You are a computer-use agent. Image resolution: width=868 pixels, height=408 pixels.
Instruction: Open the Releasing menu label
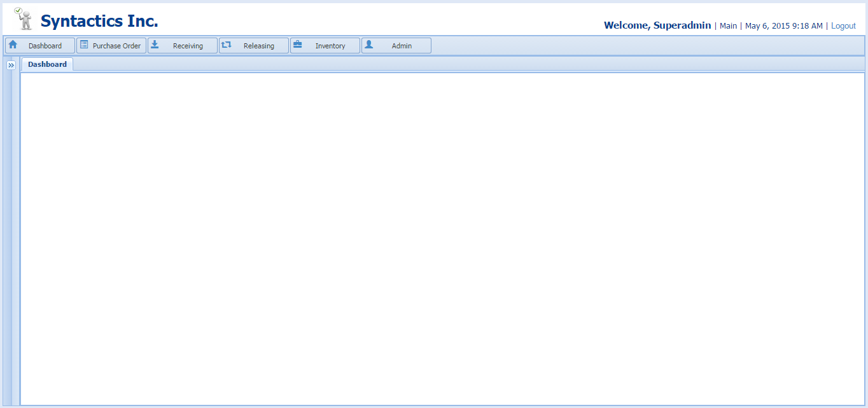coord(259,46)
